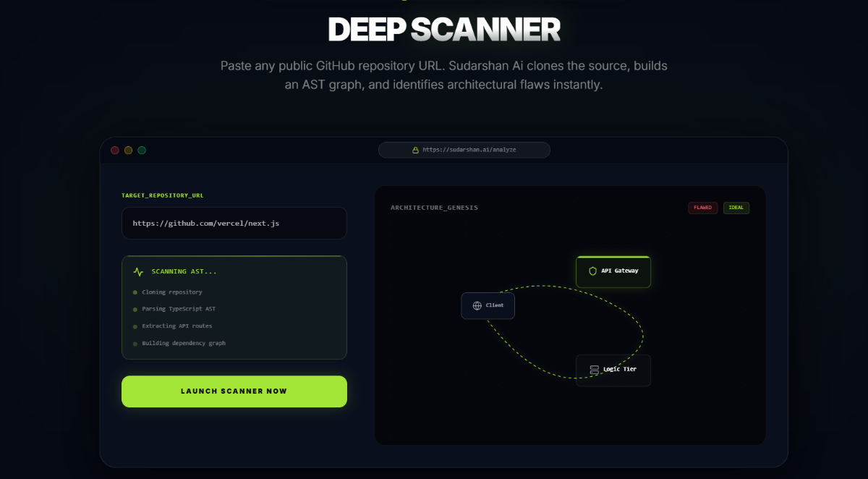Click the green window dot
The image size is (868, 479).
point(142,150)
